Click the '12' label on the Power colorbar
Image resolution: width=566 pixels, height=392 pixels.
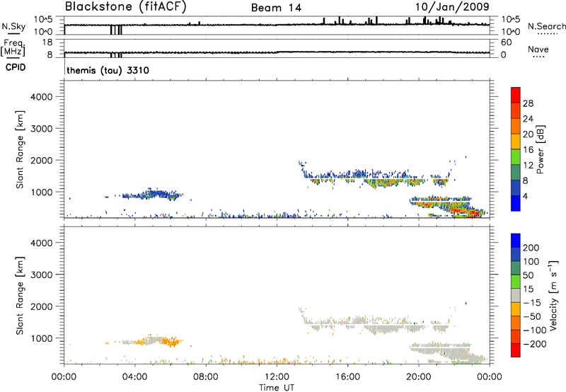(x=528, y=166)
